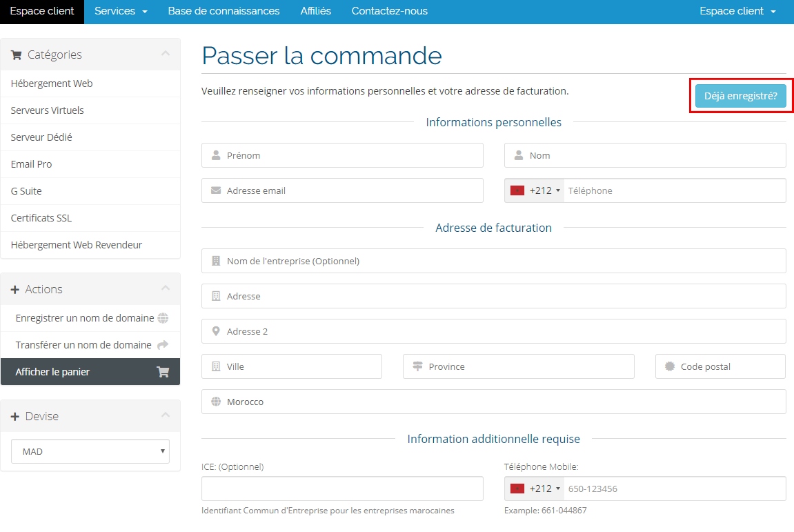Choose the Serveur Dédié category
This screenshot has width=794, height=532.
(x=90, y=137)
